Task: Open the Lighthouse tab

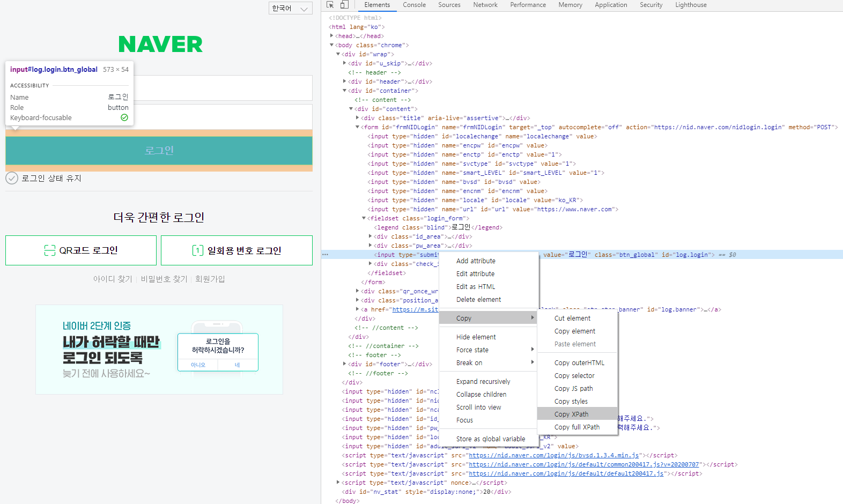Action: [x=691, y=5]
